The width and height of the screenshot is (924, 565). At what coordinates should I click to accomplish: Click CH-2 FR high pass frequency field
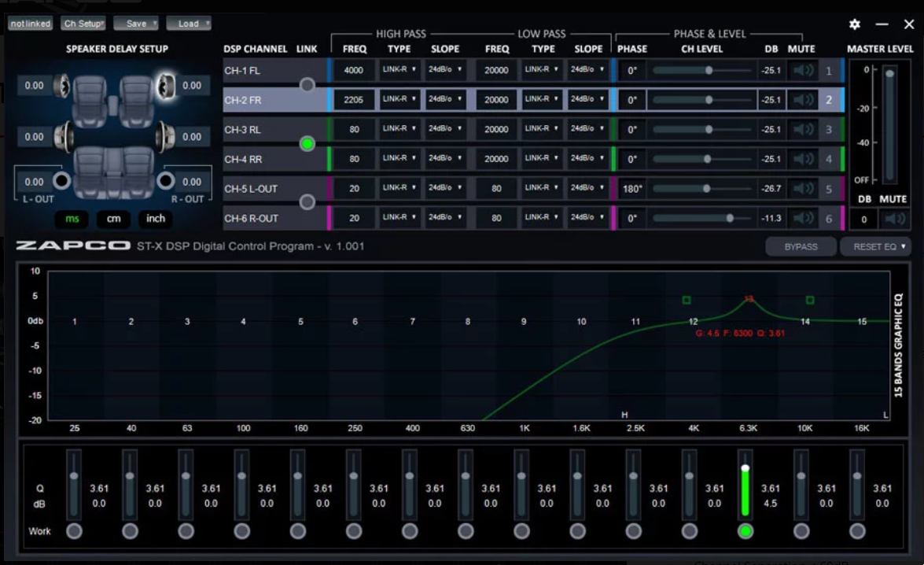coord(354,100)
